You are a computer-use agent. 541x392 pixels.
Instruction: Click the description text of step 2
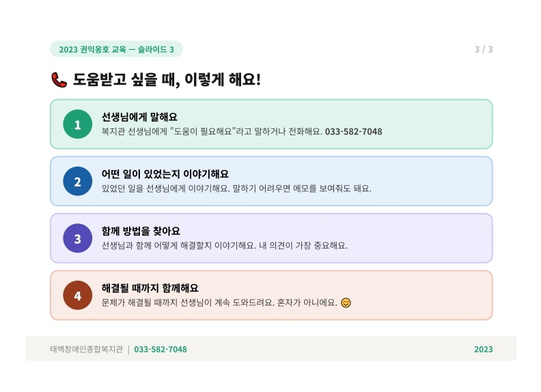click(x=236, y=188)
